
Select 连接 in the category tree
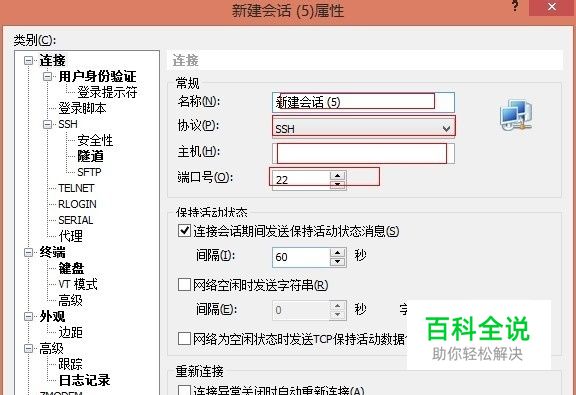coord(52,60)
